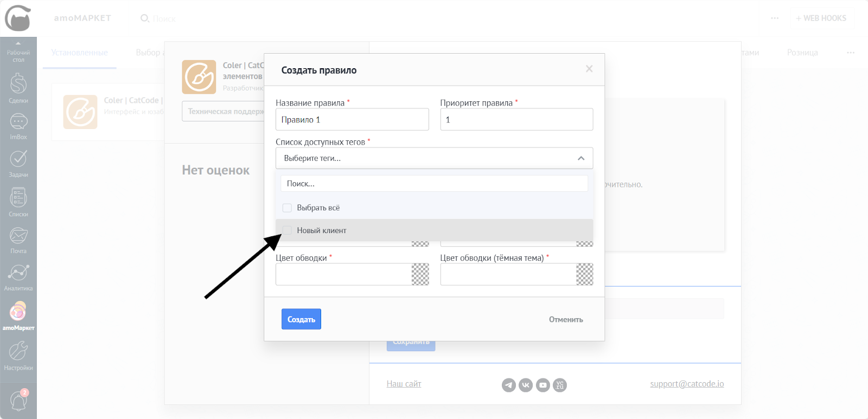Open the Telegram social icon in footer

pos(508,385)
